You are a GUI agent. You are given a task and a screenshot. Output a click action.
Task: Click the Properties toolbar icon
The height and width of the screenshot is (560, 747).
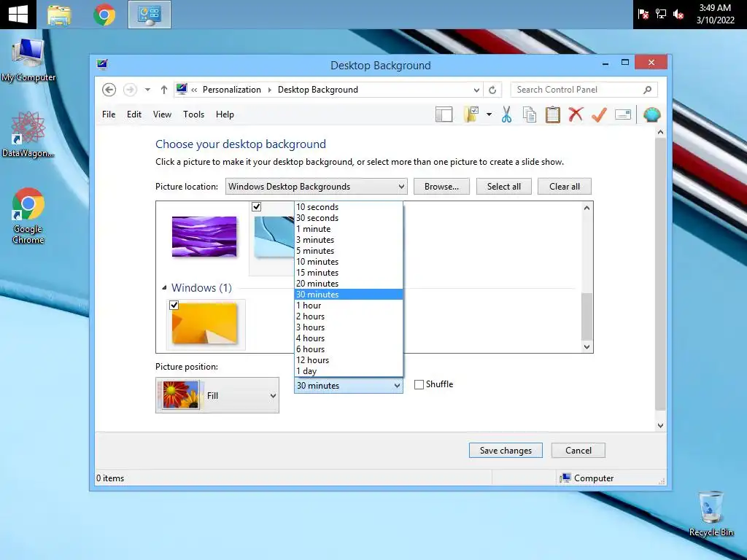(x=623, y=114)
